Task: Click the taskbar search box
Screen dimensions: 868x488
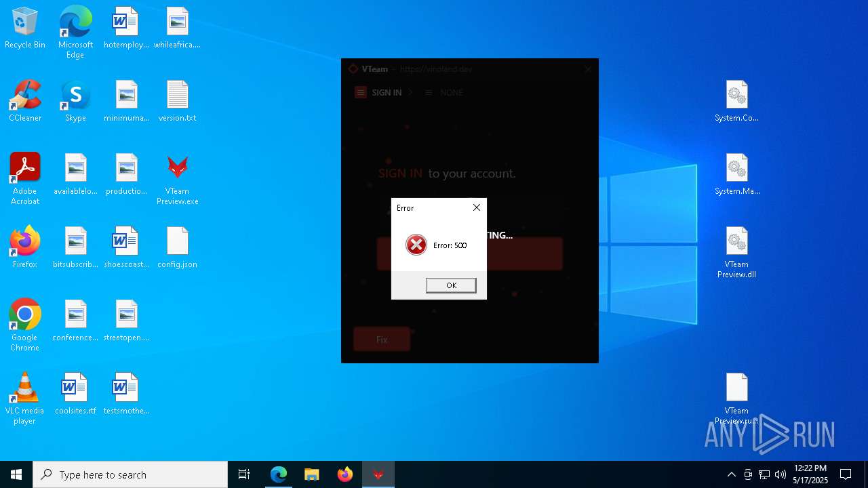Action: 130,474
